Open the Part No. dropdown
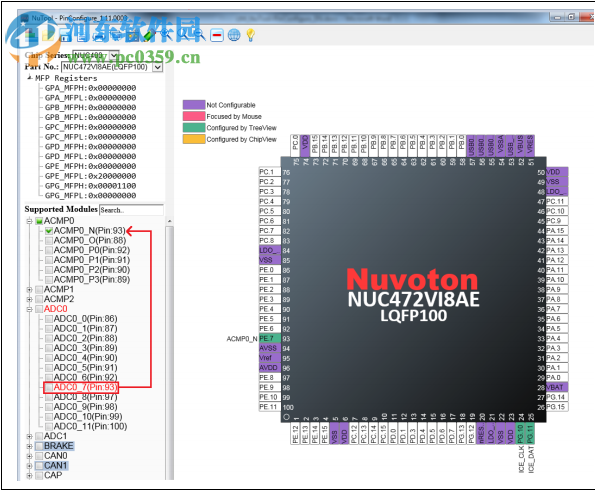This screenshot has height=496, width=595. [x=157, y=67]
